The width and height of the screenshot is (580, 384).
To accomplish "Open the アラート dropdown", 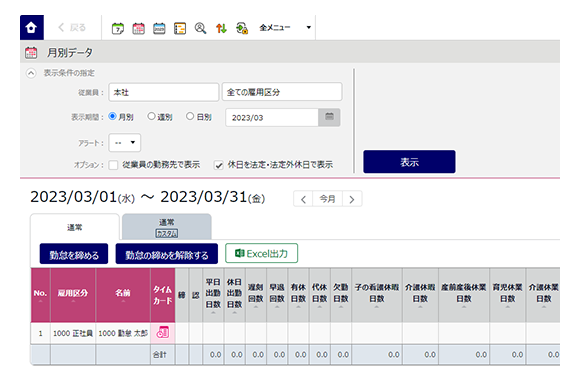I will point(125,143).
